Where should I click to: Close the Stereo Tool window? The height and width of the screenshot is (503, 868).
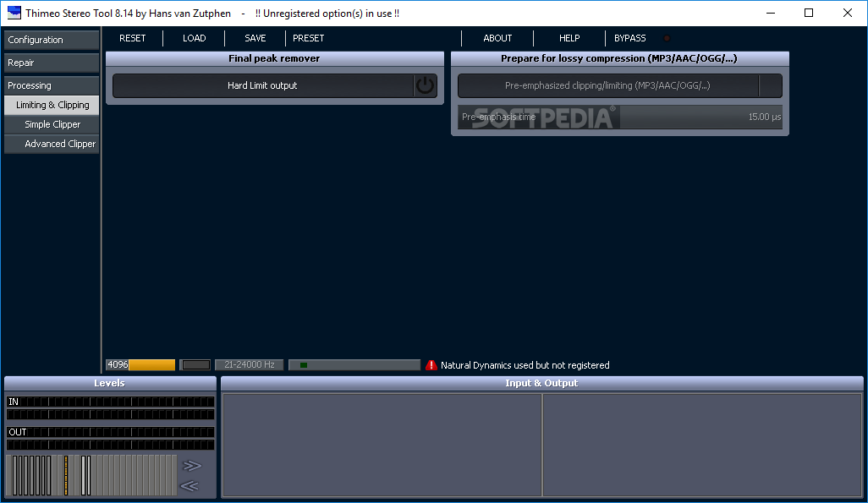click(x=848, y=13)
